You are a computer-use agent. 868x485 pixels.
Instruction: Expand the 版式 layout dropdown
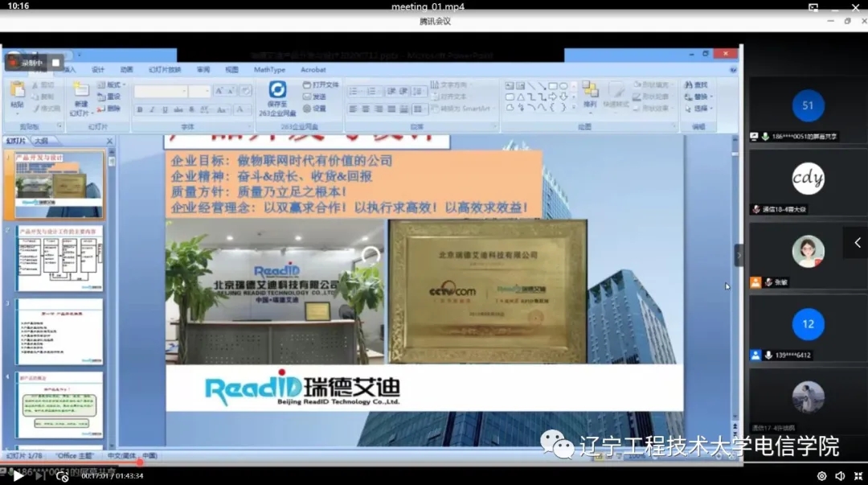[113, 84]
